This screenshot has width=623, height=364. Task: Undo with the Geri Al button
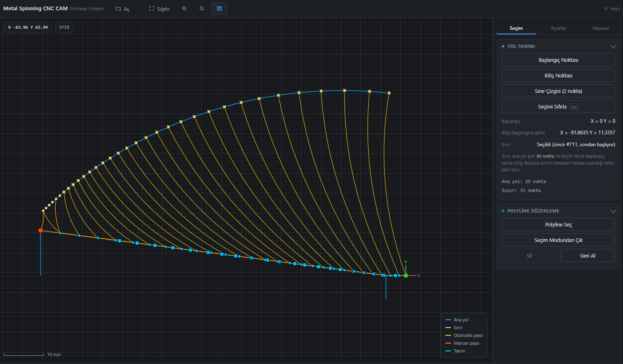588,255
